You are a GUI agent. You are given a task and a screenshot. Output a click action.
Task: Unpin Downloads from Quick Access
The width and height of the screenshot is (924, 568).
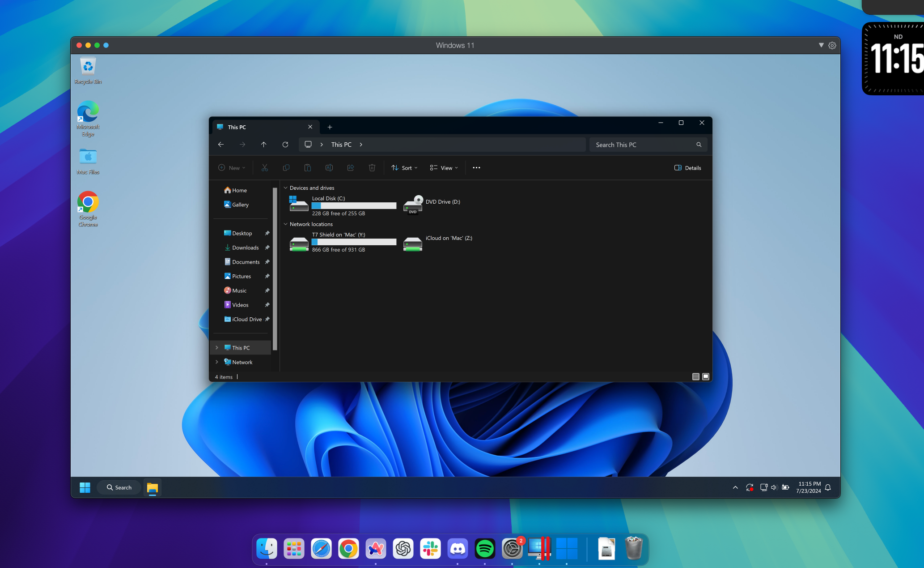tap(267, 248)
